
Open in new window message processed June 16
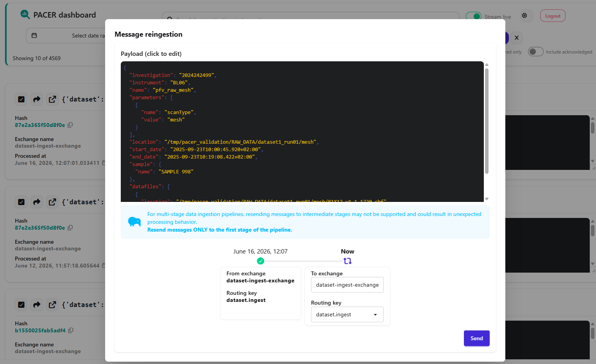pos(52,99)
